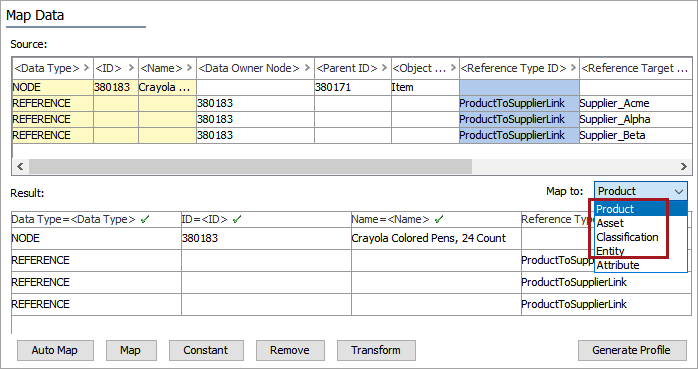Click the Map button

click(x=131, y=350)
